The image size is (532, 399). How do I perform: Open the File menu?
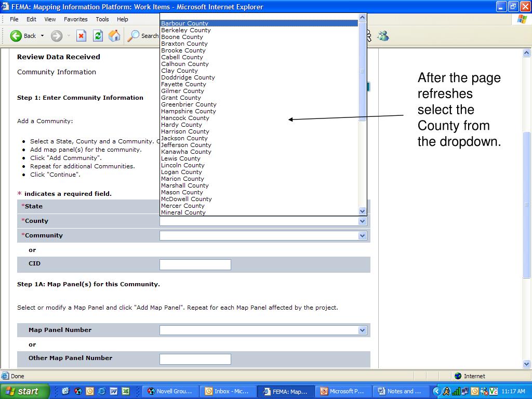pos(14,19)
